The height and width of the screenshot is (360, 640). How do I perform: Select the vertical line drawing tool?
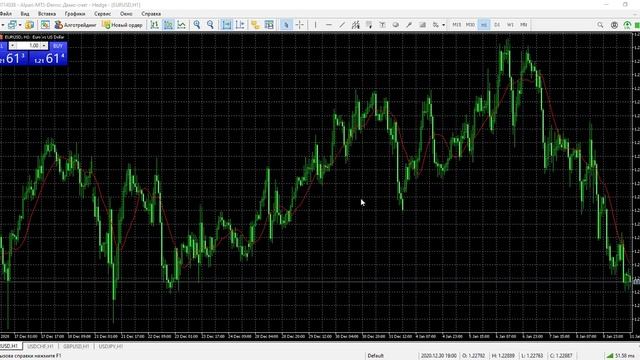point(315,25)
